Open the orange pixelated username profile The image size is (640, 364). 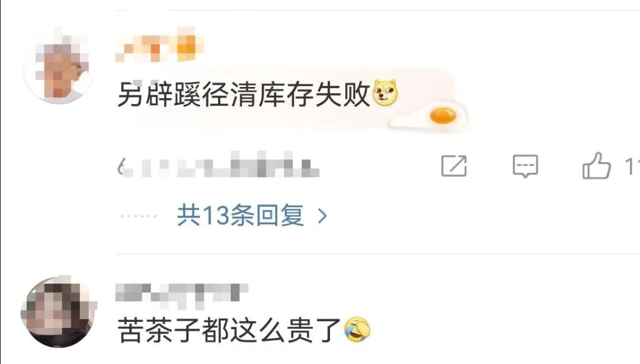159,45
